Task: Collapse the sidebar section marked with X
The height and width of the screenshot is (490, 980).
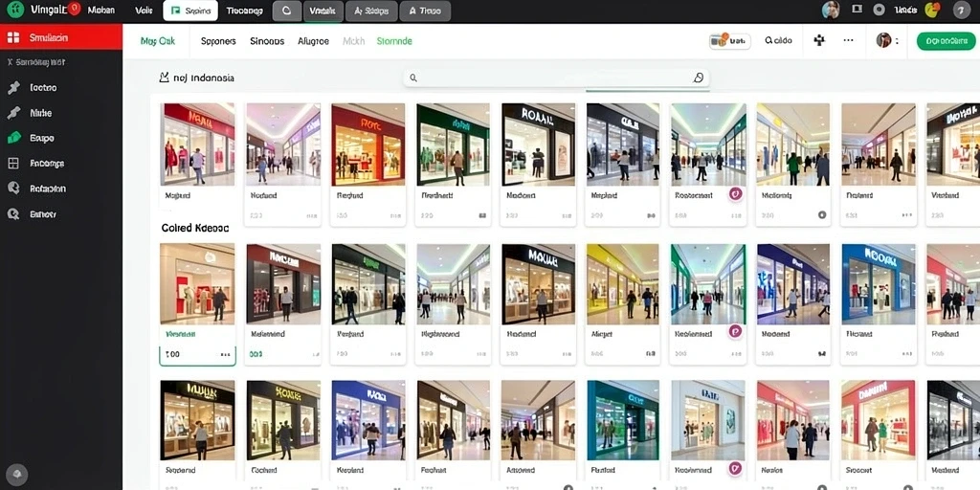Action: pyautogui.click(x=36, y=62)
